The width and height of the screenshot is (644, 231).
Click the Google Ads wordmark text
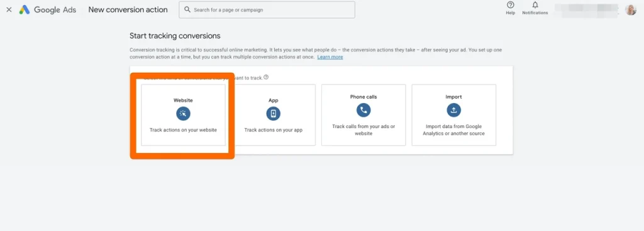click(x=55, y=10)
